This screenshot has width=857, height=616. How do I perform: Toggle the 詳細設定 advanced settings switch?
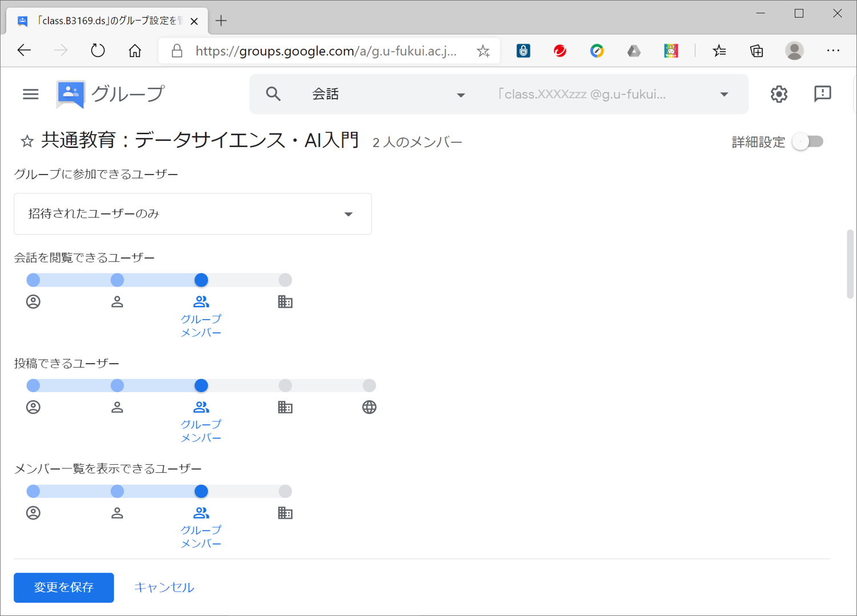tap(808, 142)
